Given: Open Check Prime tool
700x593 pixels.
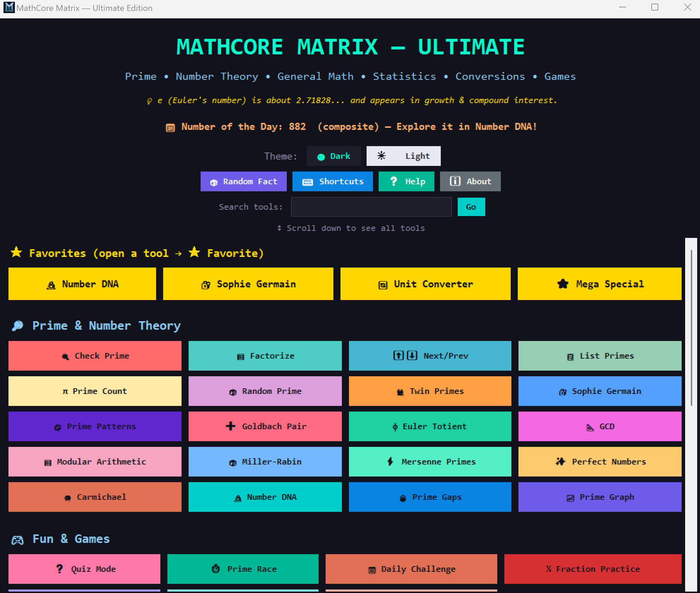Looking at the screenshot, I should [95, 356].
